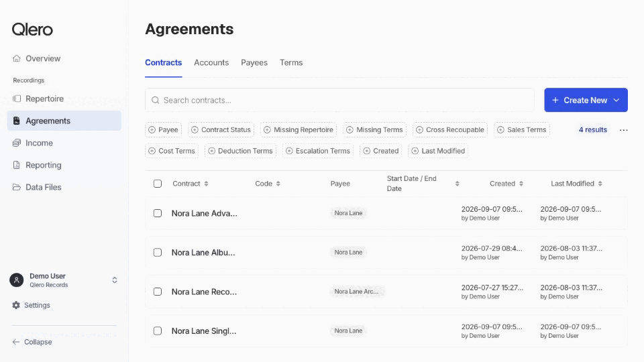The width and height of the screenshot is (644, 362).
Task: Click the plus icon on Missing Terms filter
Action: [x=350, y=129]
